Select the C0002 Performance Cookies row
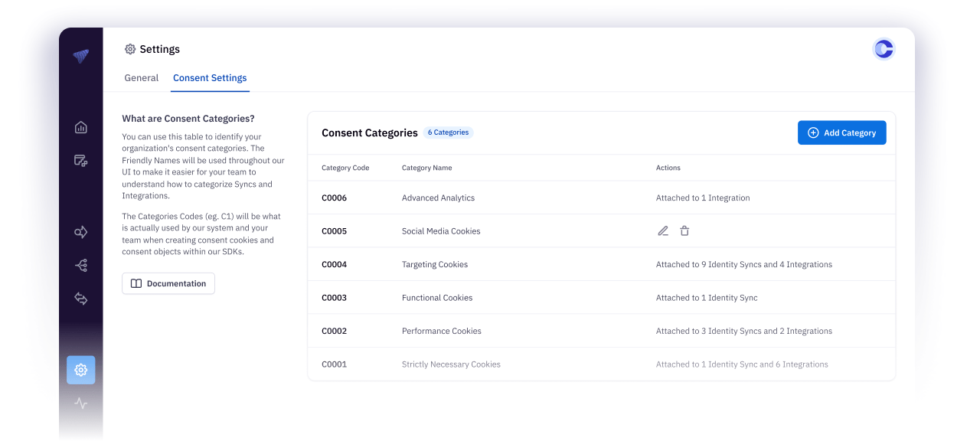The height and width of the screenshot is (441, 980). click(601, 331)
